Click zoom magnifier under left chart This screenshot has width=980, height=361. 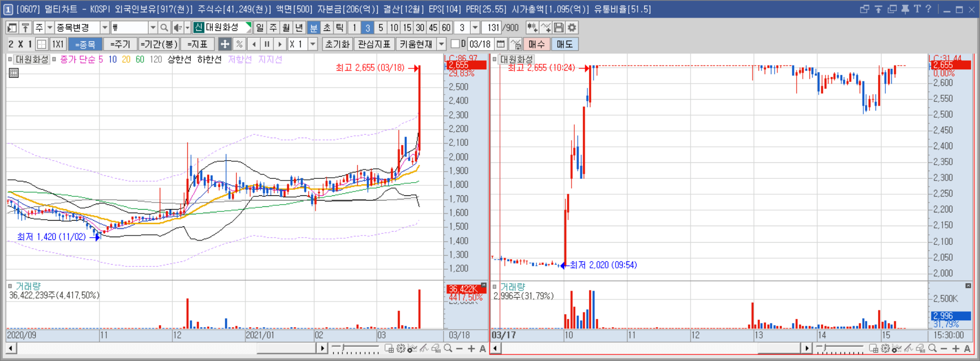pyautogui.click(x=448, y=348)
